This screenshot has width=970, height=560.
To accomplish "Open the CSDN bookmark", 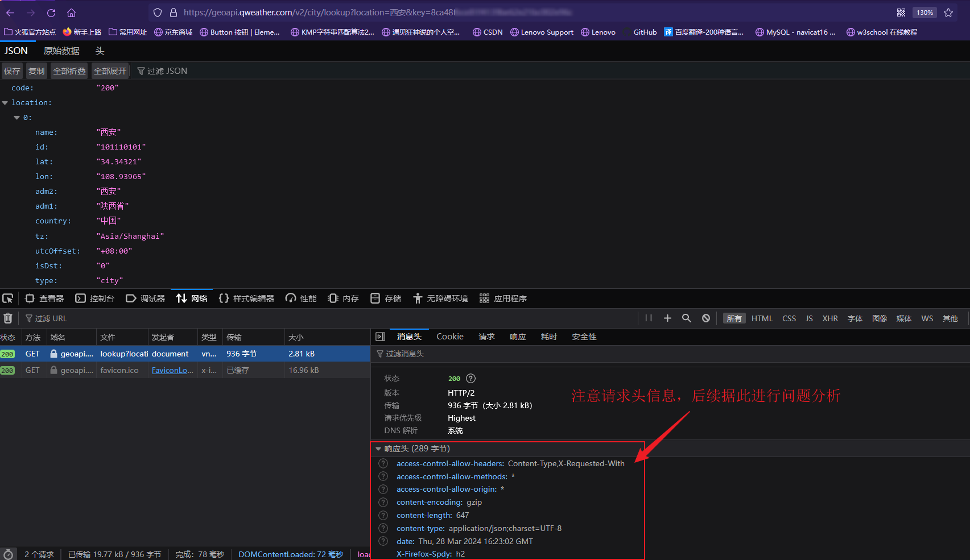I will pos(488,32).
